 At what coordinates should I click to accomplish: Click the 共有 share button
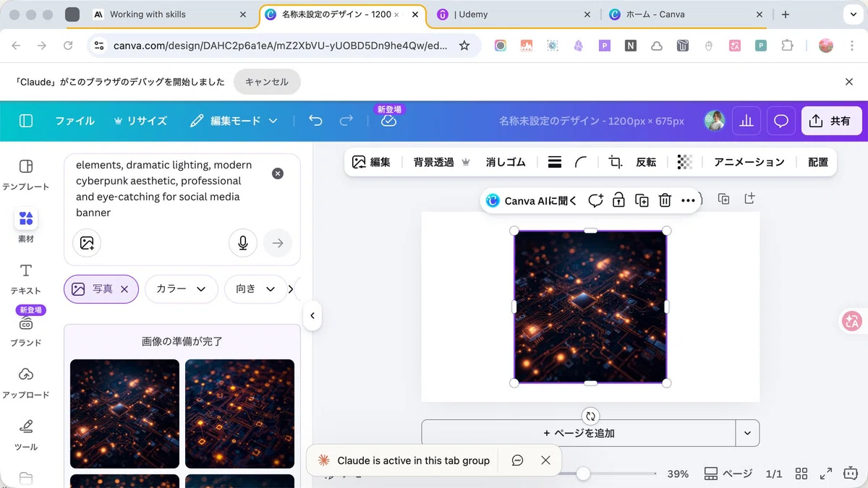pos(831,121)
